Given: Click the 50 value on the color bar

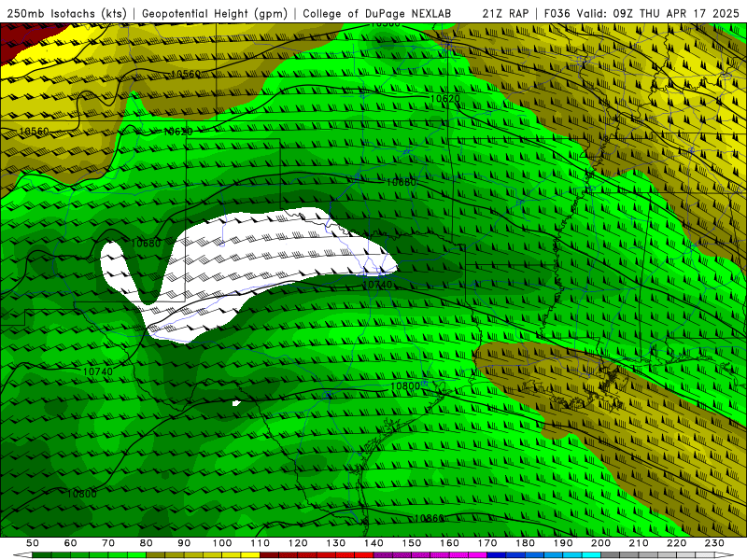Looking at the screenshot, I should click(33, 543).
